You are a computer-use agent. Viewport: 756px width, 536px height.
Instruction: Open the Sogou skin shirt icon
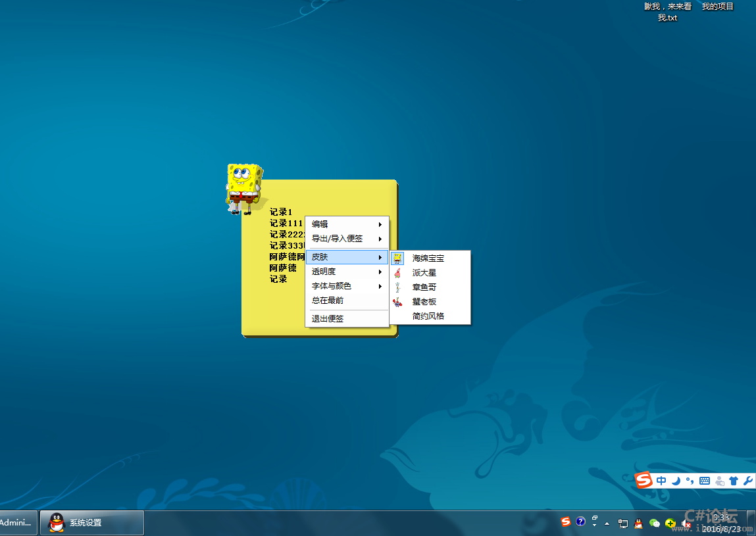click(734, 481)
